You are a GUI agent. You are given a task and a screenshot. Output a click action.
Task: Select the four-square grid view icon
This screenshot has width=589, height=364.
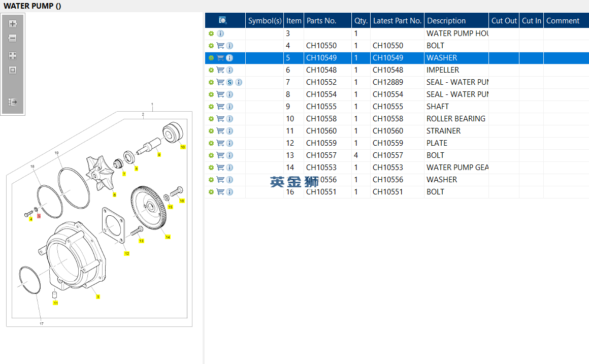[13, 56]
